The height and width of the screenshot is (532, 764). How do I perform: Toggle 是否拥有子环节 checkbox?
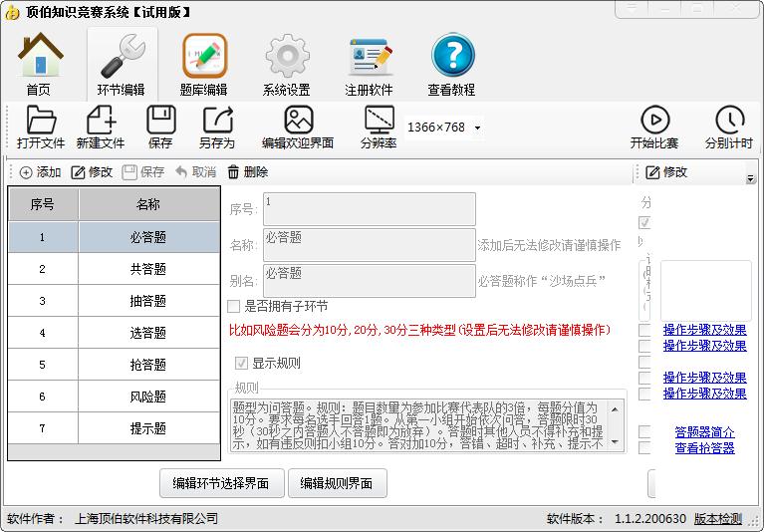234,306
